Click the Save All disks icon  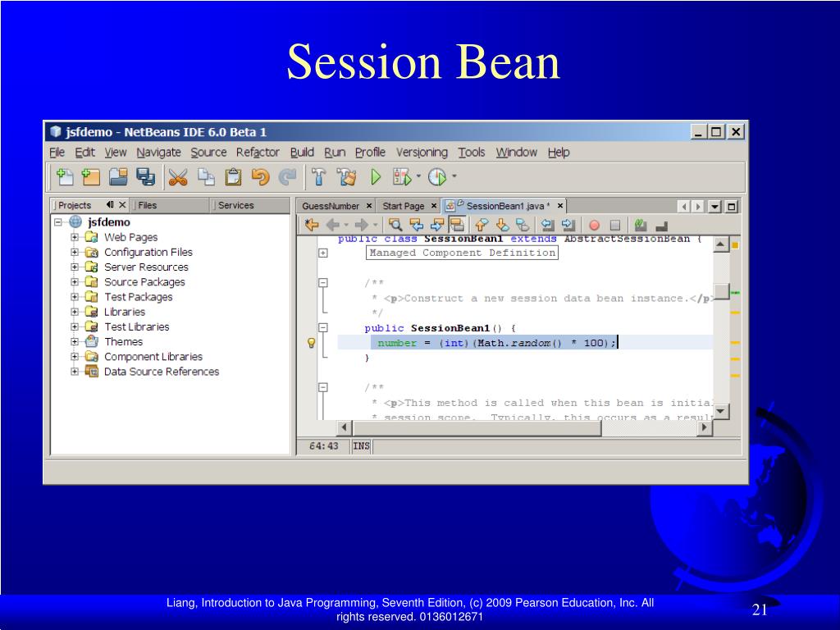[x=145, y=177]
